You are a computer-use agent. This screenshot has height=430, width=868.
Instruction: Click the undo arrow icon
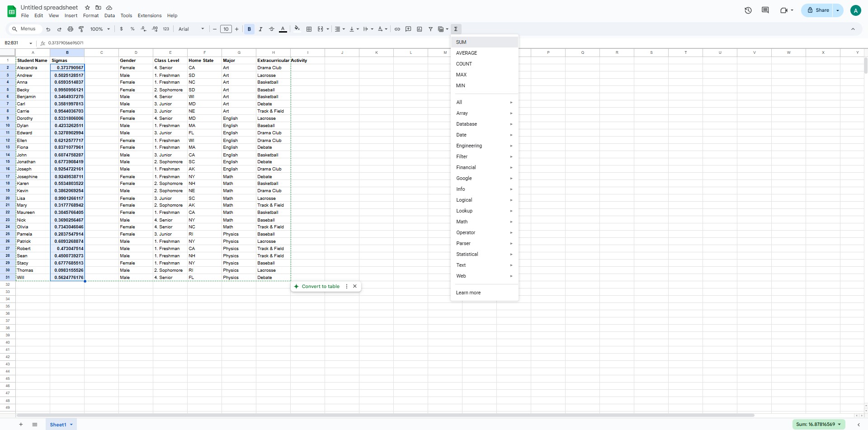48,29
